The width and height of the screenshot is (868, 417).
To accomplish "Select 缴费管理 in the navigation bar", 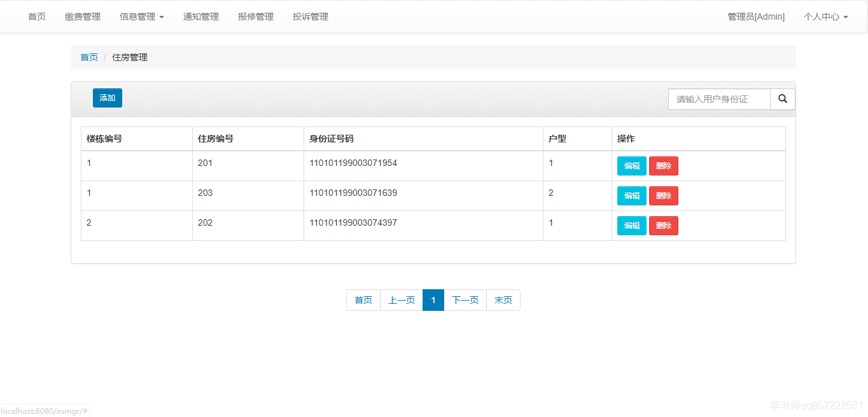I will point(83,17).
